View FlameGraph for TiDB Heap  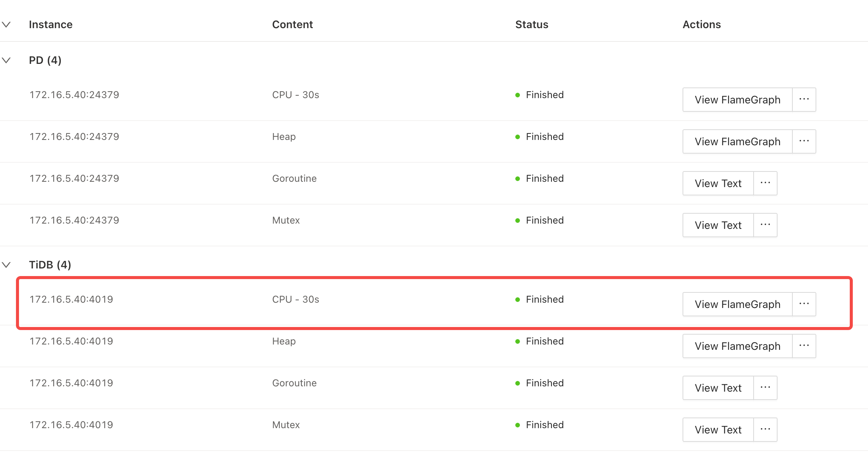[737, 346]
